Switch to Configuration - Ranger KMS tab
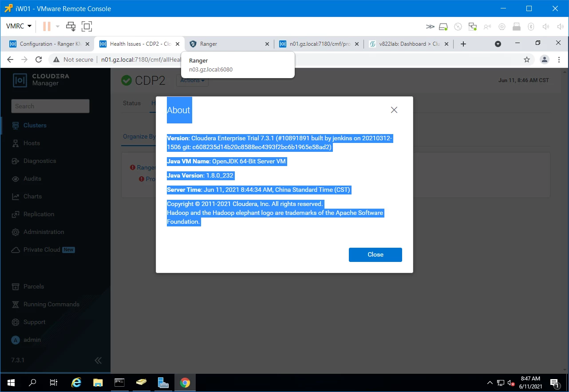This screenshot has width=569, height=392. coord(50,44)
